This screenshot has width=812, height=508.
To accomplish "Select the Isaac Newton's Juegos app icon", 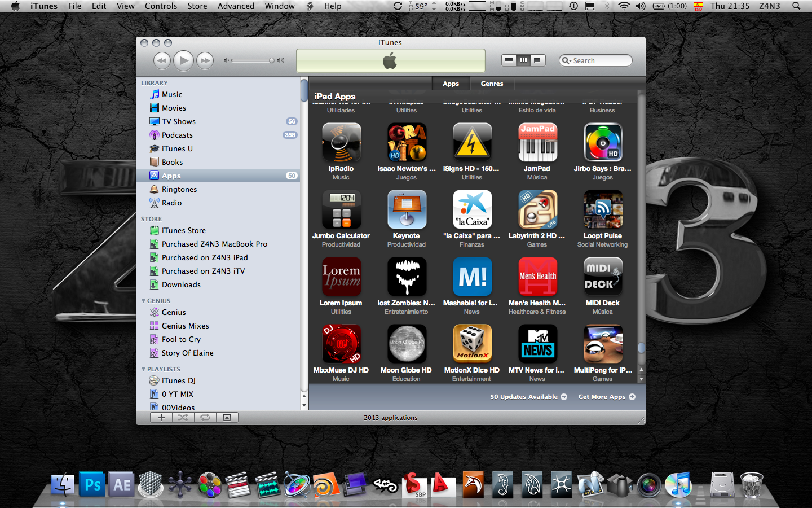I will [407, 142].
